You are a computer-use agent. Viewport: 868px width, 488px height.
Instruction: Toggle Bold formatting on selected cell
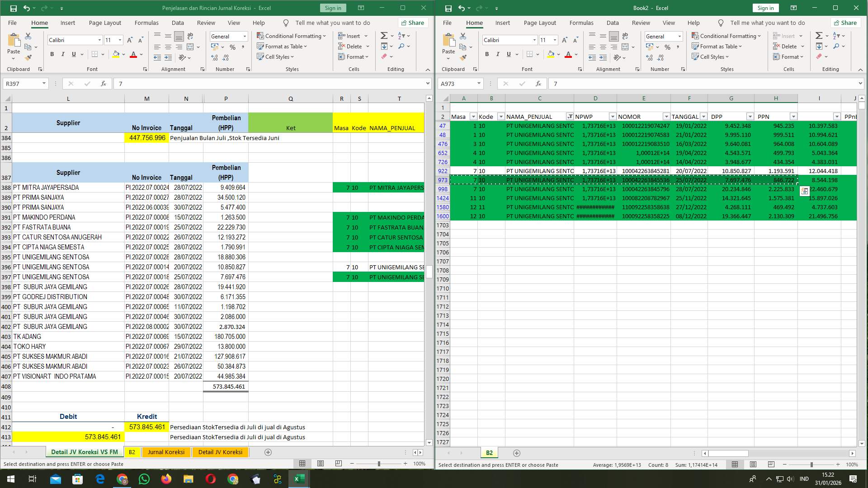51,54
